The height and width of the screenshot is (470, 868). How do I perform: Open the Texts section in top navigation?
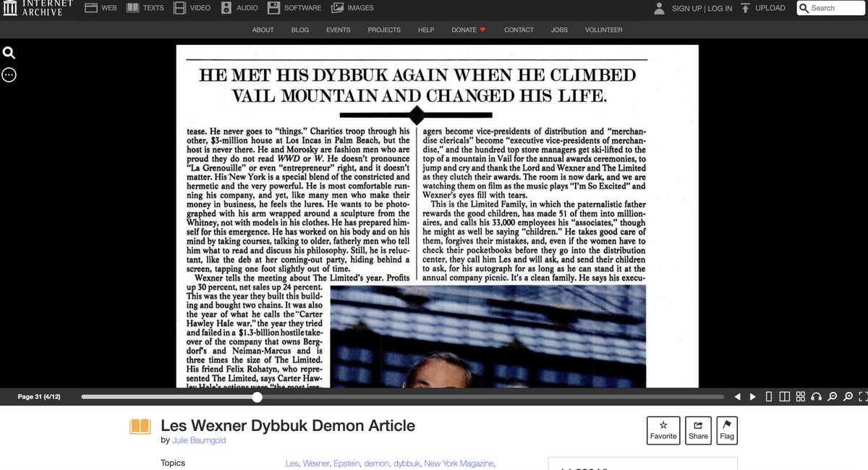[145, 8]
